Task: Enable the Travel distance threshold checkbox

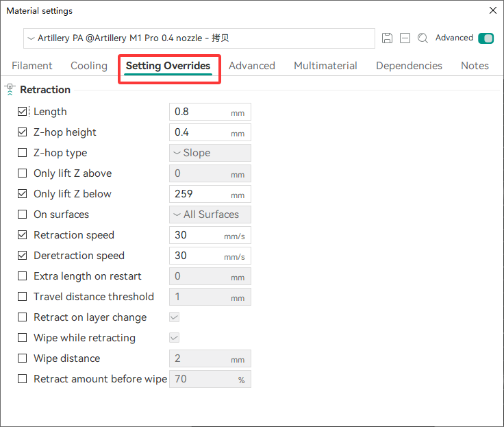Action: [x=23, y=297]
